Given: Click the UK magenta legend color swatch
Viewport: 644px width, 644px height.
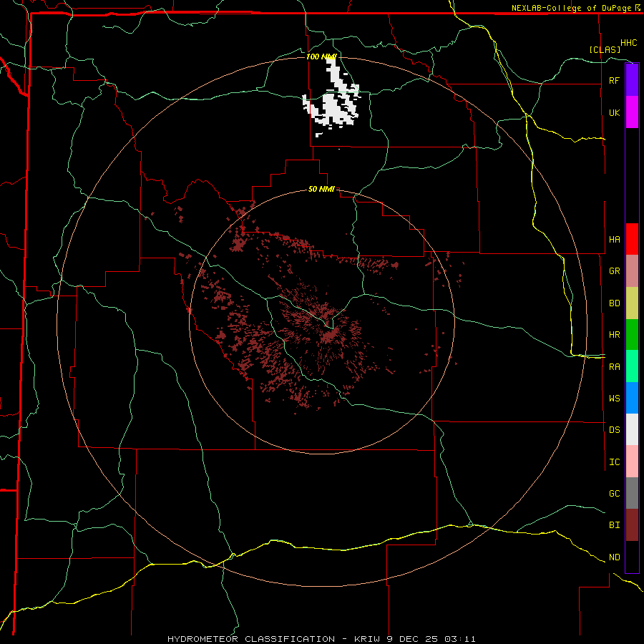Looking at the screenshot, I should pos(632,112).
